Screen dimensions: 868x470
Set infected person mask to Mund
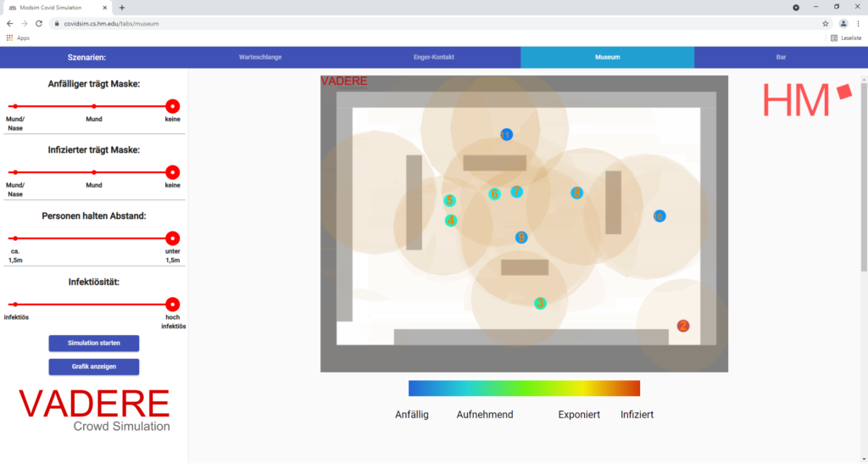tap(94, 172)
